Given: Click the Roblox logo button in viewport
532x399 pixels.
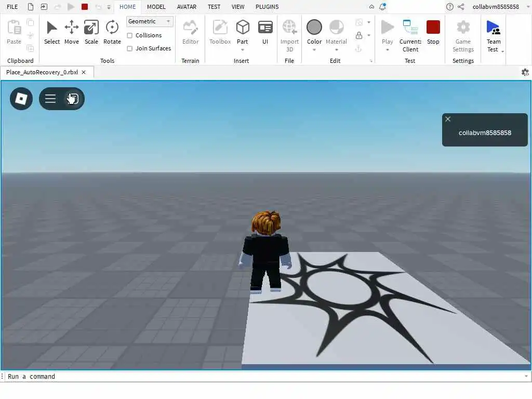Looking at the screenshot, I should coord(21,99).
